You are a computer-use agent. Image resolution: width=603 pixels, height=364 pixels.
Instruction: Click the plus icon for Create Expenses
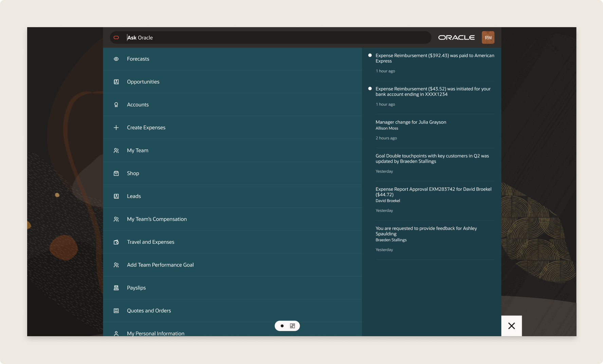tap(116, 128)
